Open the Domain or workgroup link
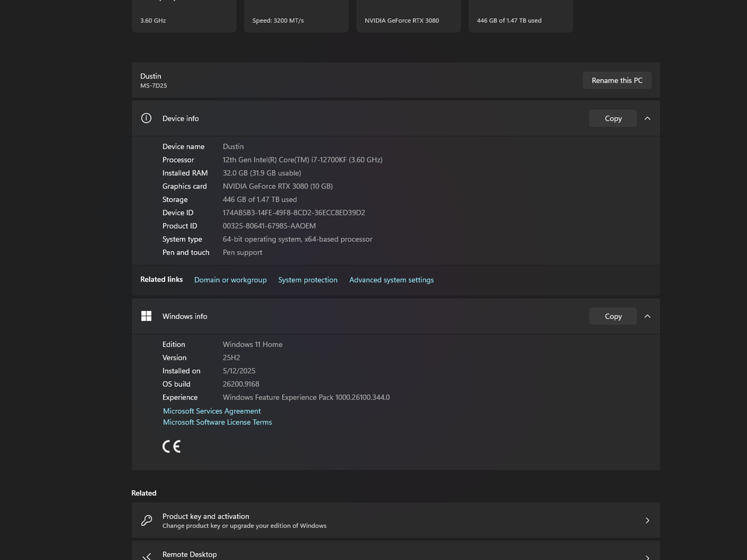 point(231,280)
